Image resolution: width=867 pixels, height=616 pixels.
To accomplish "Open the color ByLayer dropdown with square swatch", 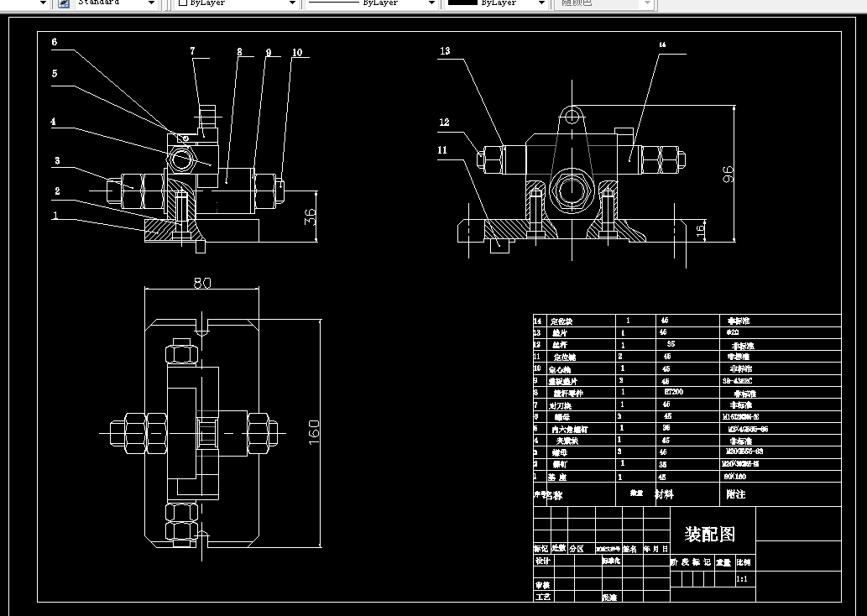I will (293, 3).
